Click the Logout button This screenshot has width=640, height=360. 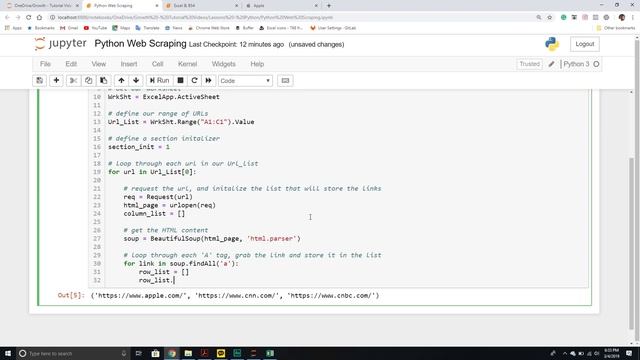click(585, 44)
